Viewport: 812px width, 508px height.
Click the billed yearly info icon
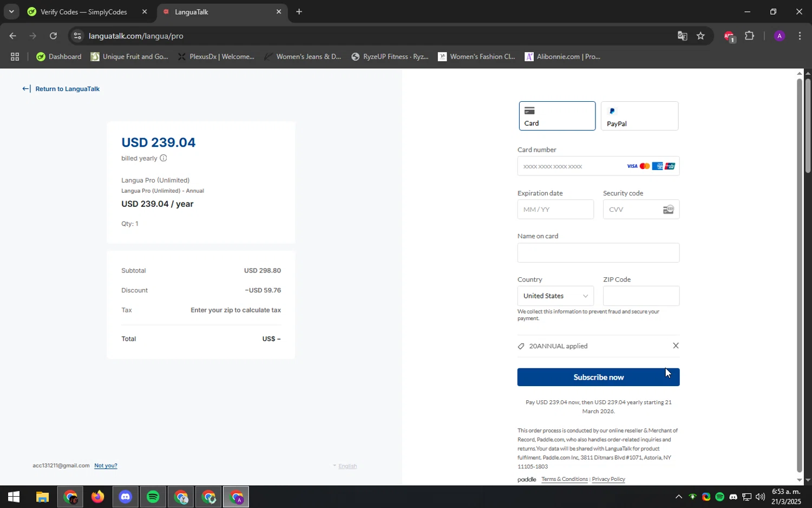pyautogui.click(x=163, y=158)
